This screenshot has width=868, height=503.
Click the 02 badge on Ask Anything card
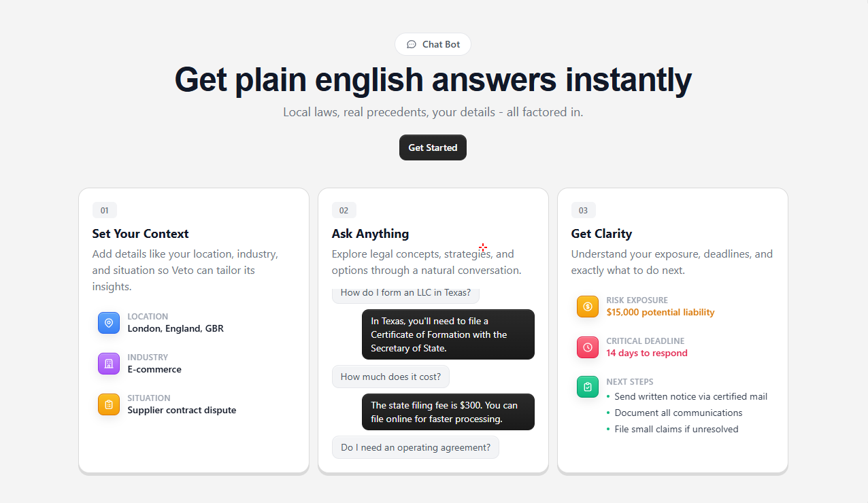[x=344, y=210]
